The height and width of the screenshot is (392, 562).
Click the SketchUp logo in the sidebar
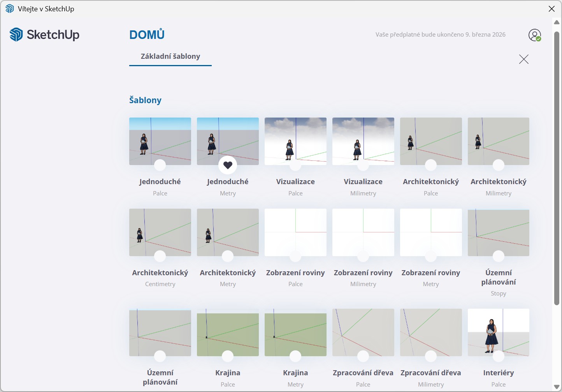pyautogui.click(x=44, y=35)
